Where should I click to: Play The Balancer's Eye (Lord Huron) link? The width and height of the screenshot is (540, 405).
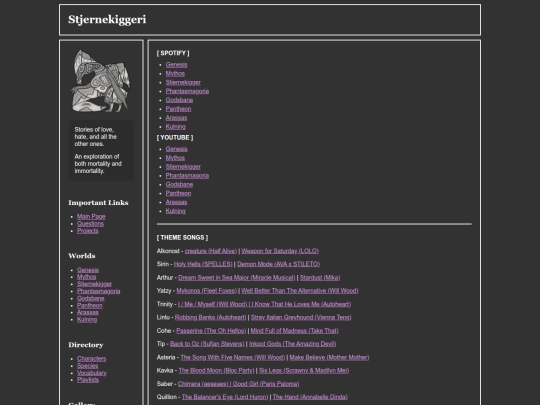[x=225, y=397]
